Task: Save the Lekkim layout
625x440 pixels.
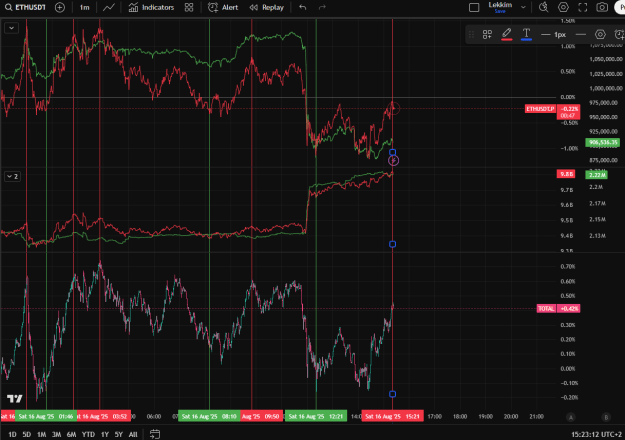Action: [x=500, y=12]
